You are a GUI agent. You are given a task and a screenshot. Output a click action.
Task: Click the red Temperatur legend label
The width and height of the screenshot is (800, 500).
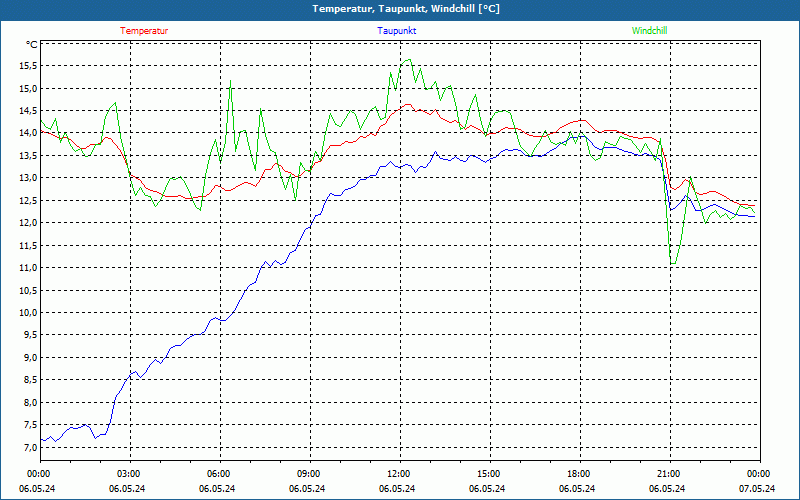coord(144,31)
